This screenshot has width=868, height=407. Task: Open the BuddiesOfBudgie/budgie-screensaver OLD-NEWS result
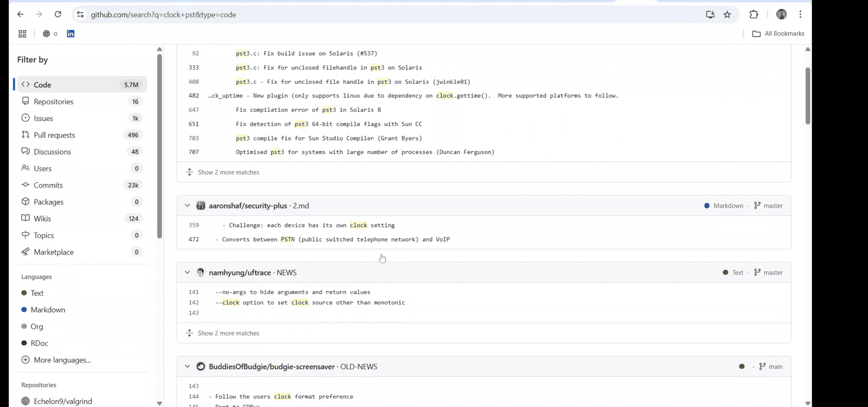359,366
